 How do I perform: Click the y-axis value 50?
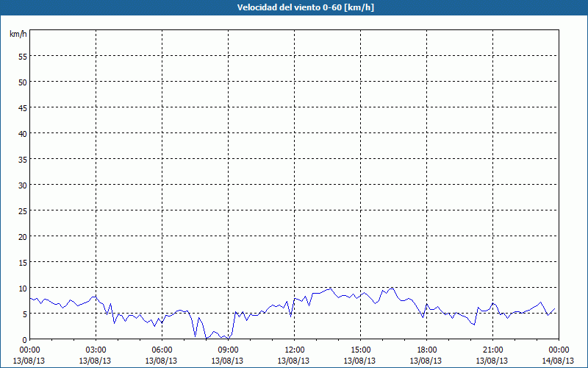pos(23,82)
